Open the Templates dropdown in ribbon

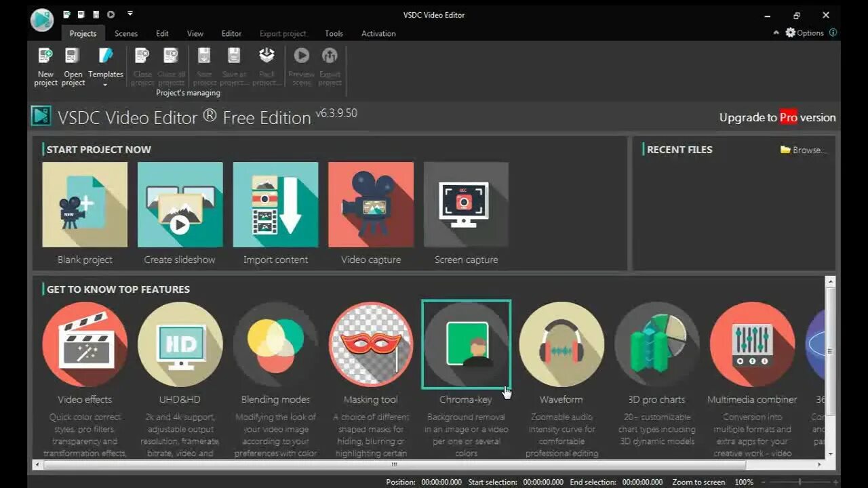click(x=106, y=68)
